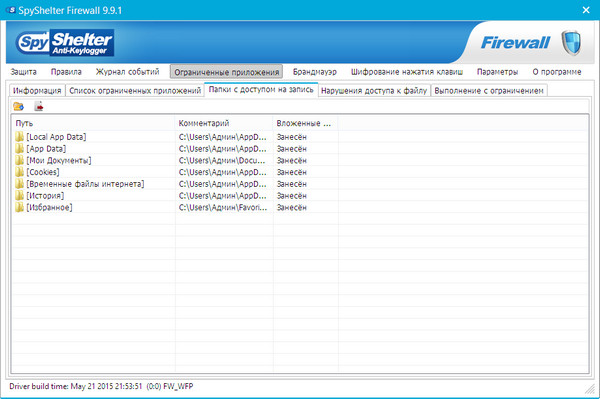The image size is (600, 399).
Task: Select the [История] row
Action: coord(300,196)
